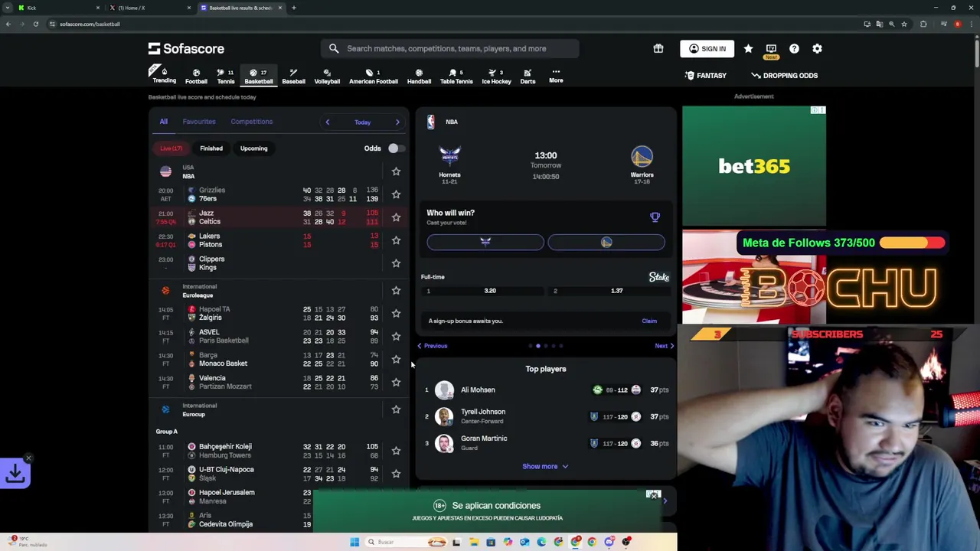Go to next day with right arrow
This screenshot has height=551, width=980.
pyautogui.click(x=397, y=122)
